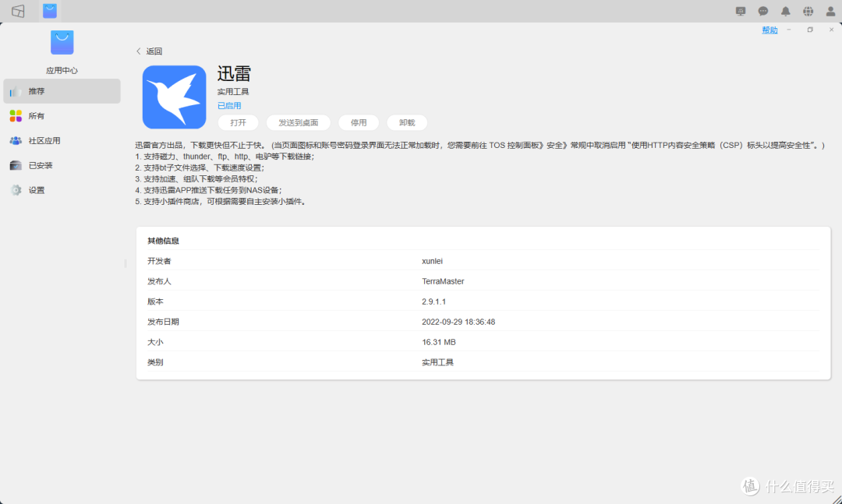Viewport: 842px width, 504px height.
Task: Click the 推荐 thumbs-up icon
Action: pos(16,91)
